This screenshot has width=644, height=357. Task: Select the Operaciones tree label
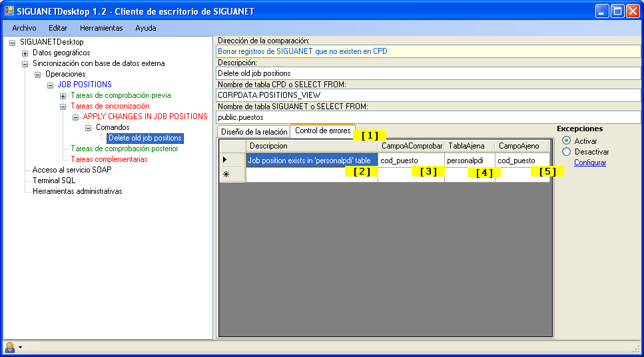tap(65, 74)
